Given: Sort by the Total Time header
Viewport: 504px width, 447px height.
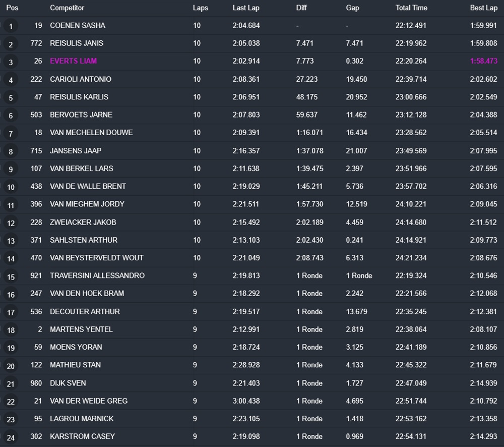Looking at the screenshot, I should click(411, 8).
